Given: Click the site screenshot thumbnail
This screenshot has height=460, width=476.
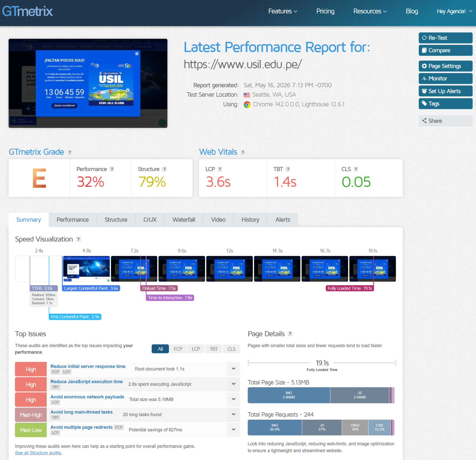Looking at the screenshot, I should pos(88,83).
